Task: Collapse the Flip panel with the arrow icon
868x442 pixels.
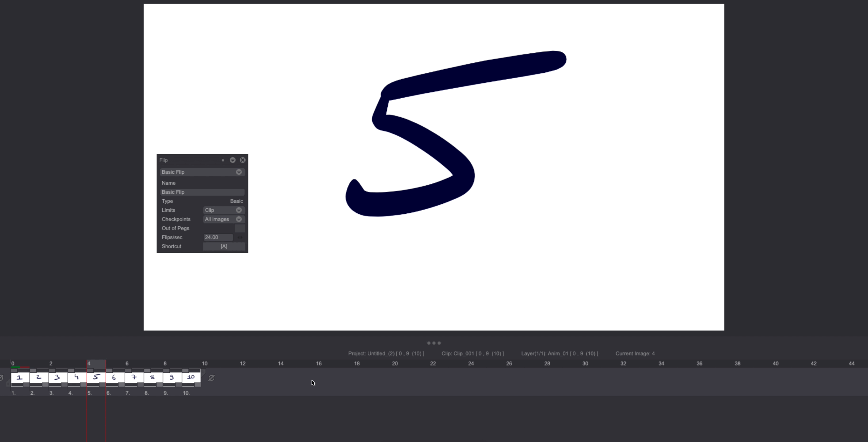Action: tap(232, 160)
